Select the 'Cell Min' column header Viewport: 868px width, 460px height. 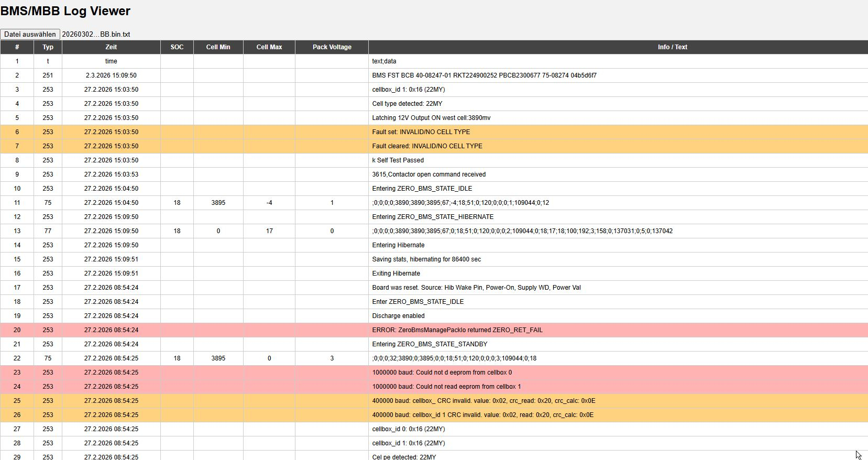[x=218, y=47]
